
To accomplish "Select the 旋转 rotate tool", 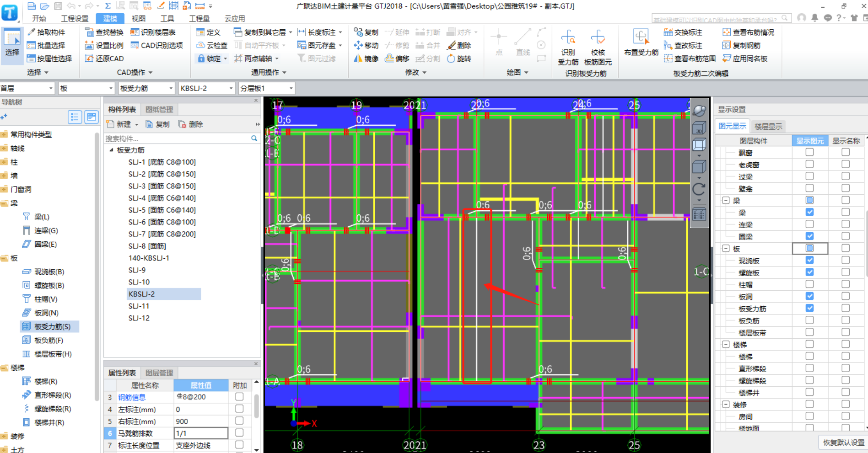I will (x=459, y=59).
